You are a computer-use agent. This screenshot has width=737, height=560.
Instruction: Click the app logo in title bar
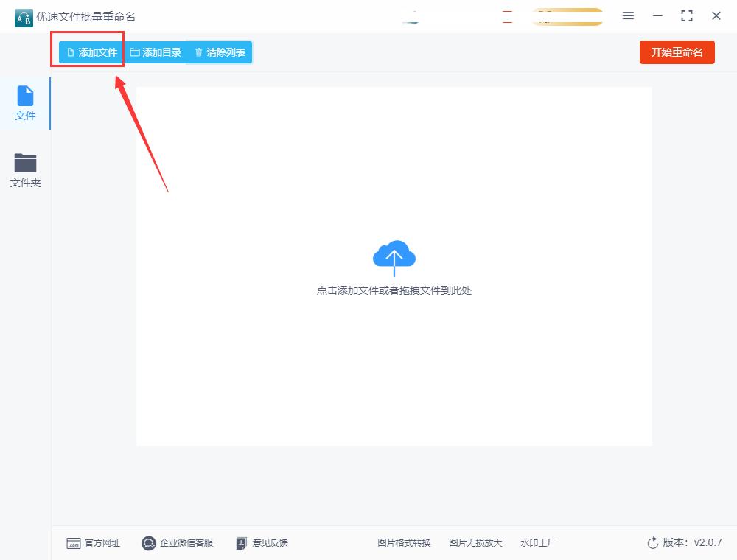coord(23,16)
